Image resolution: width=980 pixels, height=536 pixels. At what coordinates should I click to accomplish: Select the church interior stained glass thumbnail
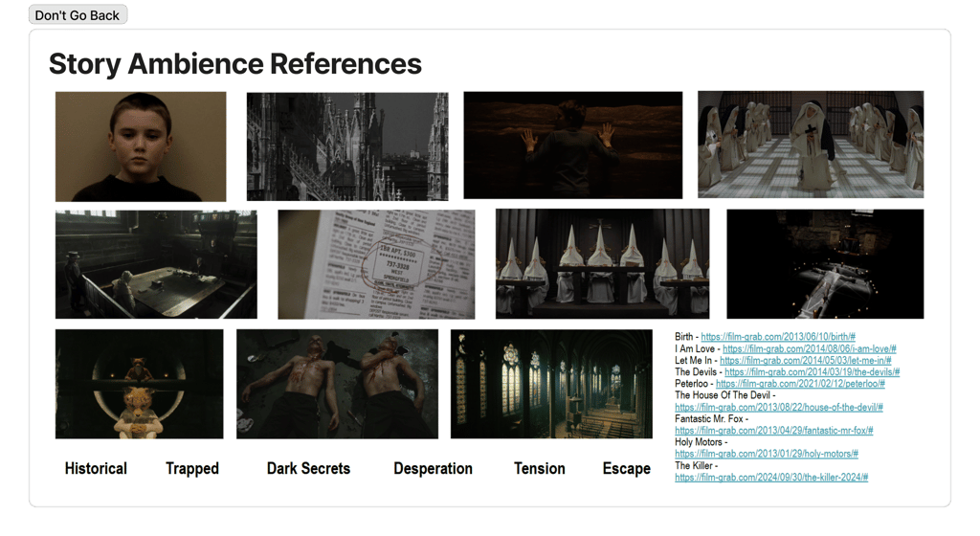[x=551, y=384]
